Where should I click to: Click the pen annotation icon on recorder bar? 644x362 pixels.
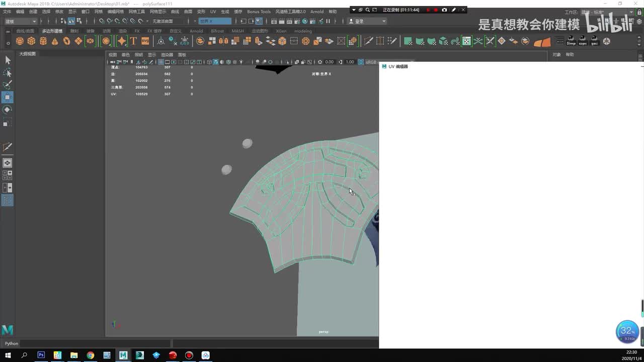[x=454, y=10]
